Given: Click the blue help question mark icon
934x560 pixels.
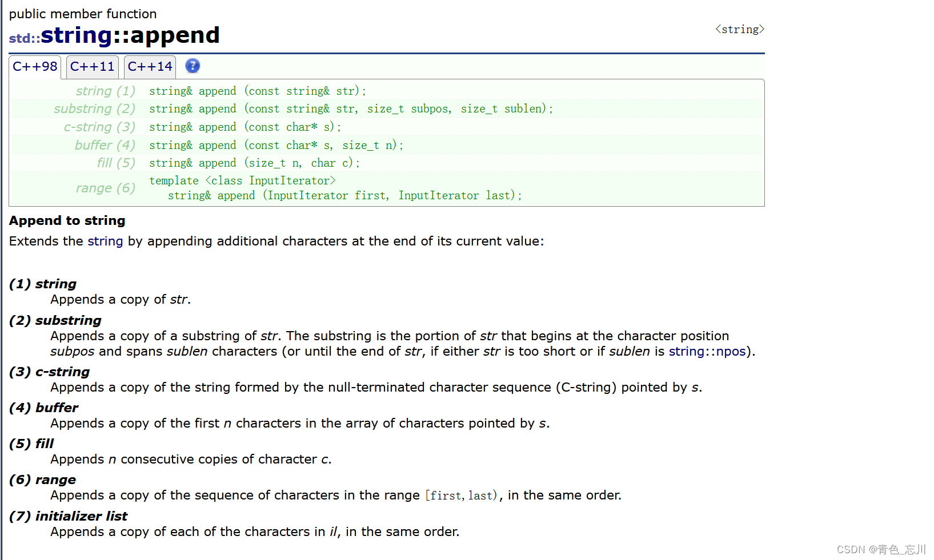Looking at the screenshot, I should click(x=193, y=66).
